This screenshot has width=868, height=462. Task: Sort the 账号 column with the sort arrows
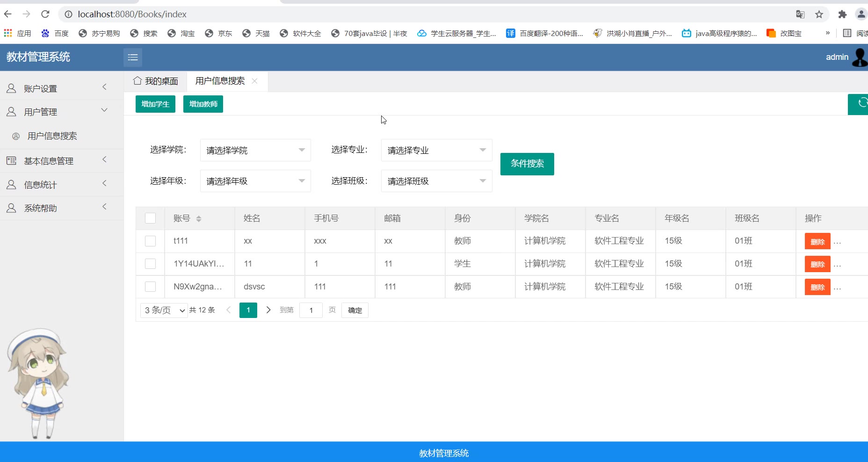pyautogui.click(x=199, y=219)
